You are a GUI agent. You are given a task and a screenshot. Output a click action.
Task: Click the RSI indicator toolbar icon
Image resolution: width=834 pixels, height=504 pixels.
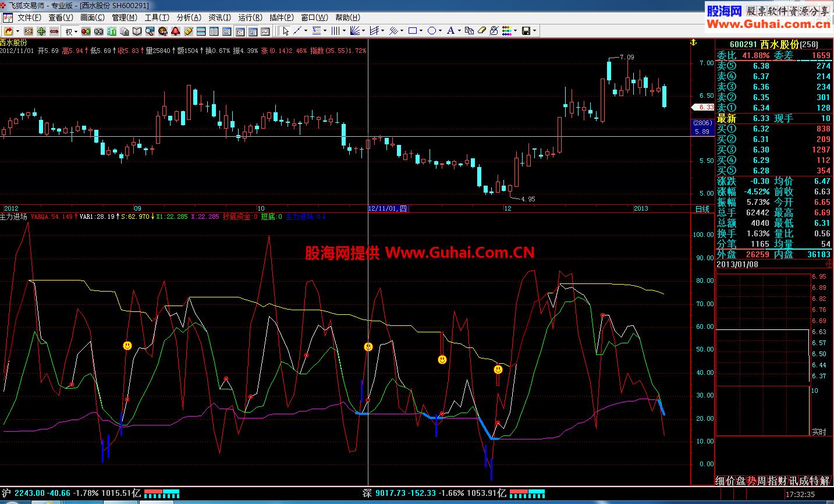click(28, 31)
